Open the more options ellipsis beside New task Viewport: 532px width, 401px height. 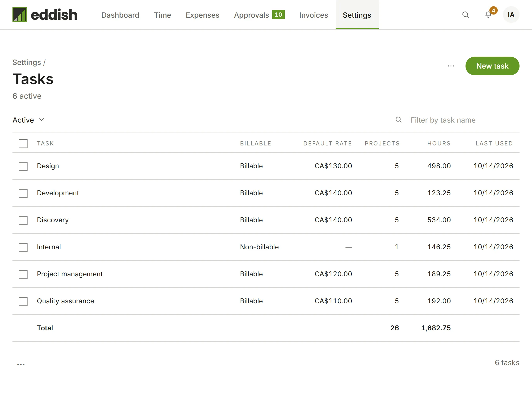[451, 66]
